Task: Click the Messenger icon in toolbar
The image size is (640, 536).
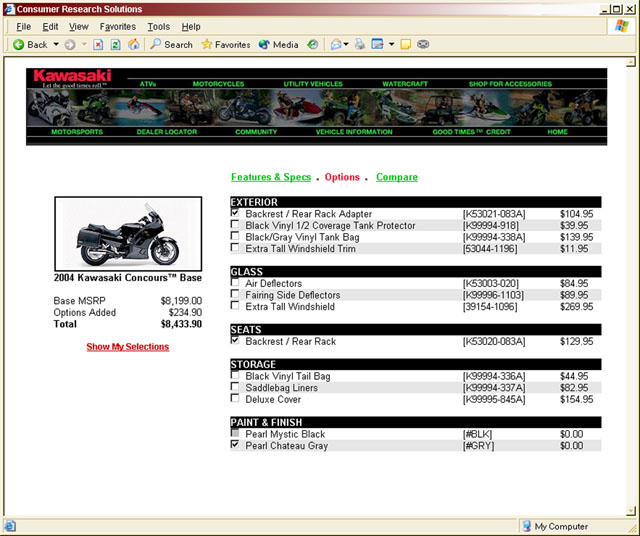Action: point(423,44)
